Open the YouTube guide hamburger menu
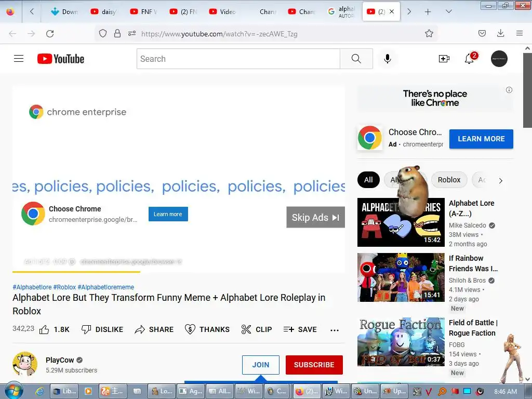The height and width of the screenshot is (399, 532). click(19, 59)
